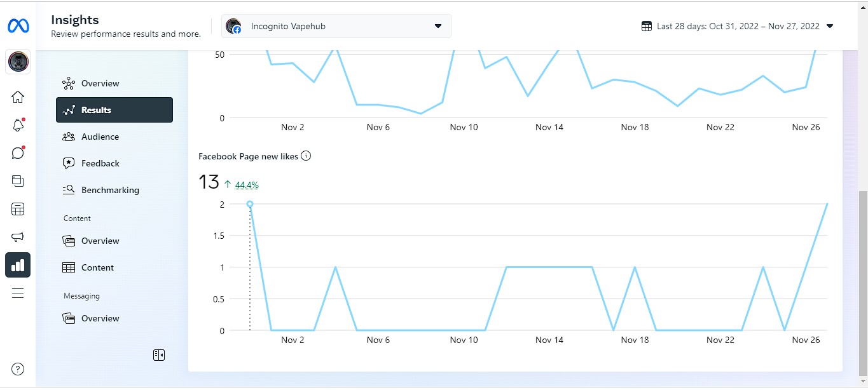Open the Last 28 days date range picker
The image size is (868, 390).
[x=738, y=26]
